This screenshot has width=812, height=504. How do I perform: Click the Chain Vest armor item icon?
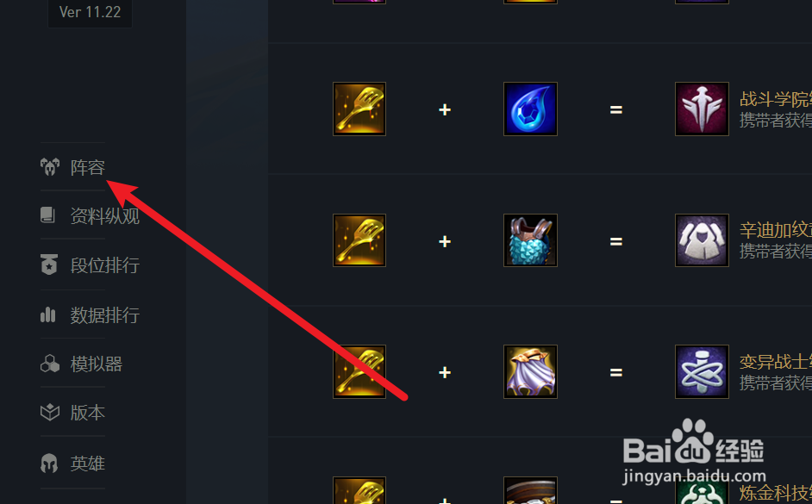pos(530,240)
